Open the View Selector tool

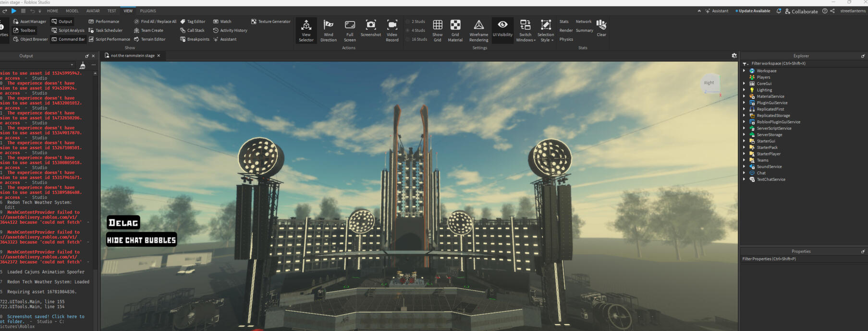(306, 30)
